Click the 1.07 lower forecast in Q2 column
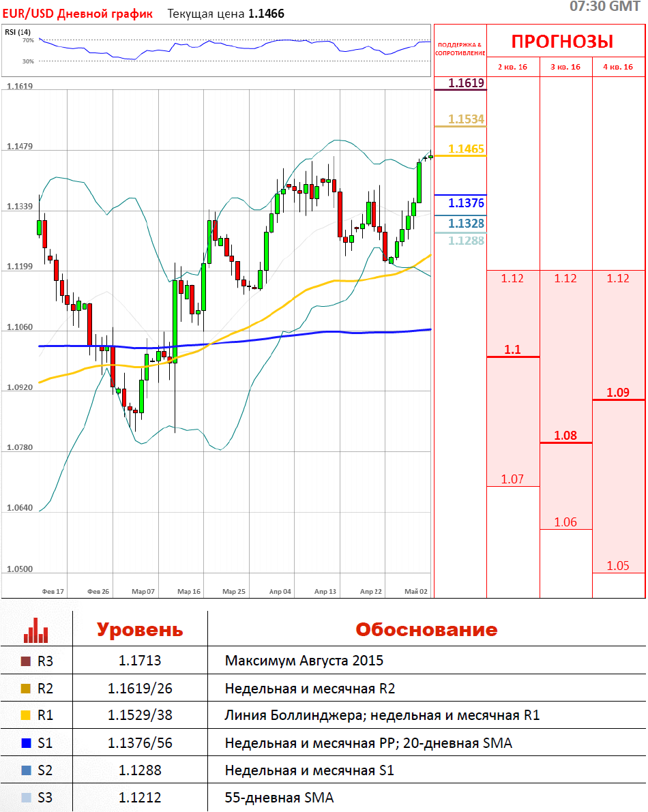 click(512, 479)
